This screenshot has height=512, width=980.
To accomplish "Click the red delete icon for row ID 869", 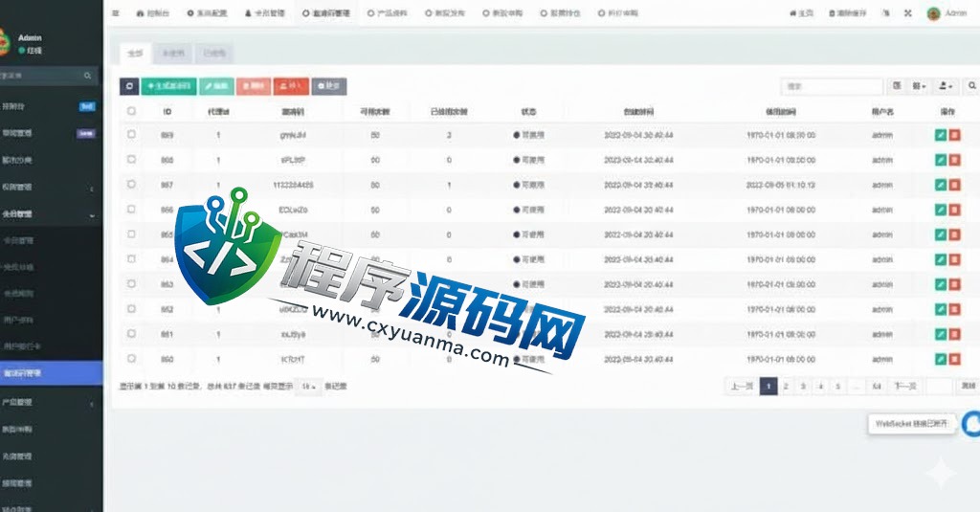I will [x=954, y=135].
